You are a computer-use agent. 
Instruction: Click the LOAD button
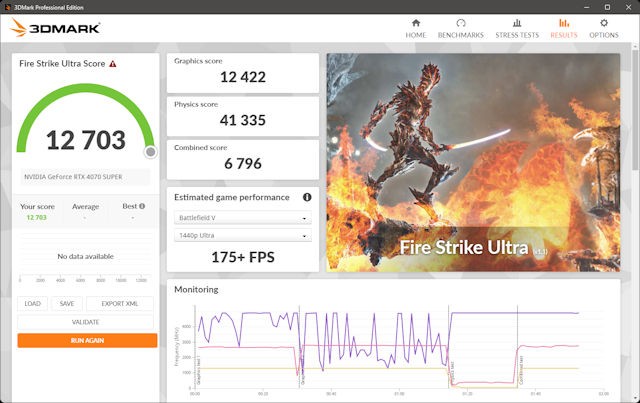pos(32,304)
